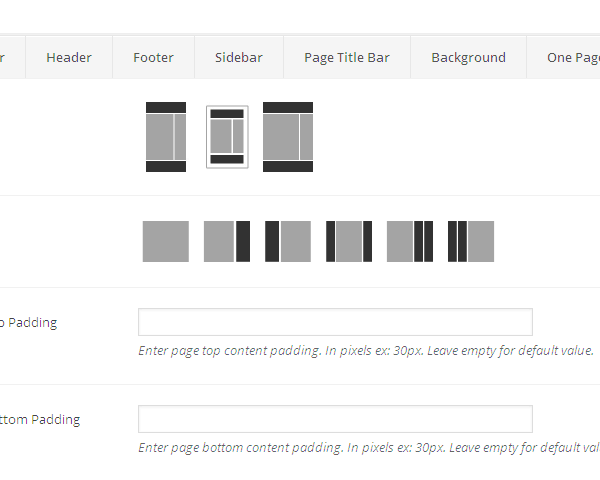
Task: Go to the Sidebar tab
Action: (239, 58)
